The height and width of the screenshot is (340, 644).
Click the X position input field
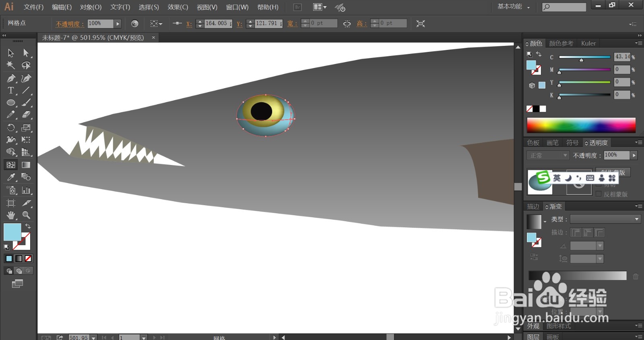pos(218,24)
